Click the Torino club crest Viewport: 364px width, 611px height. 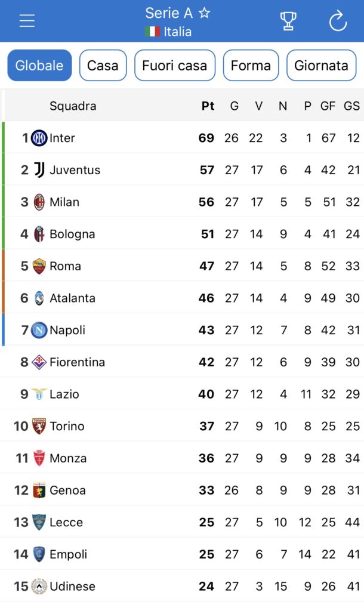click(39, 426)
